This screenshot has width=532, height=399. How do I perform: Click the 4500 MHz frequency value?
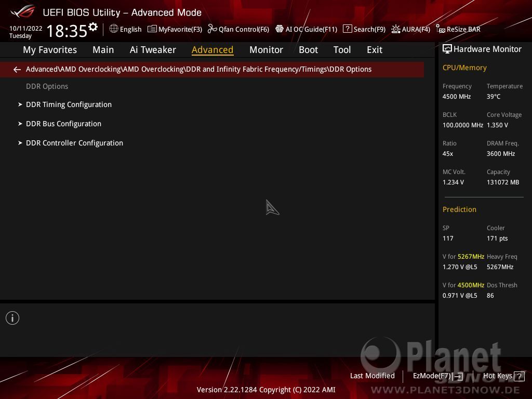456,97
